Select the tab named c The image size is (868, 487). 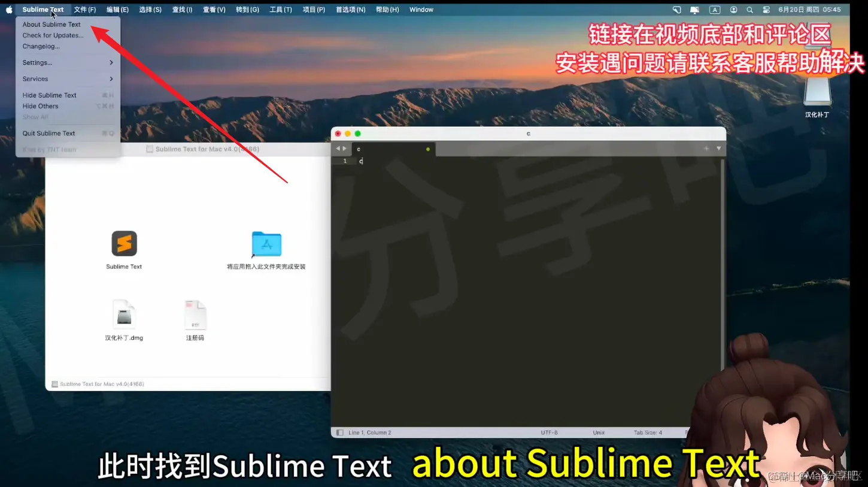point(392,149)
